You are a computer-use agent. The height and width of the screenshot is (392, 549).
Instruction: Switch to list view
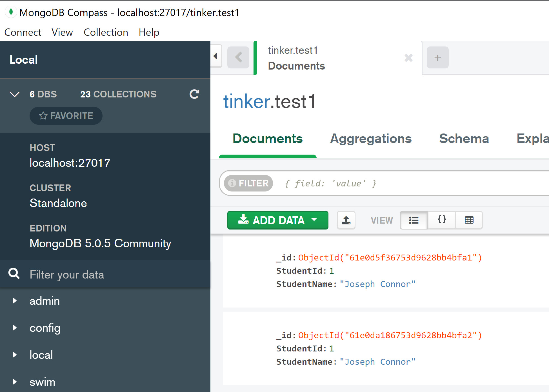[x=414, y=220]
